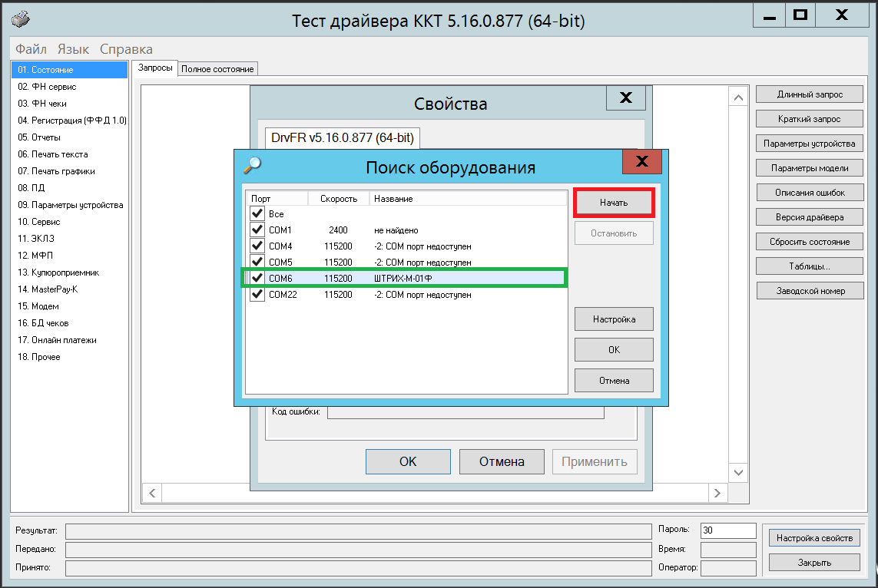
Task: Open the Справка menu
Action: point(126,49)
